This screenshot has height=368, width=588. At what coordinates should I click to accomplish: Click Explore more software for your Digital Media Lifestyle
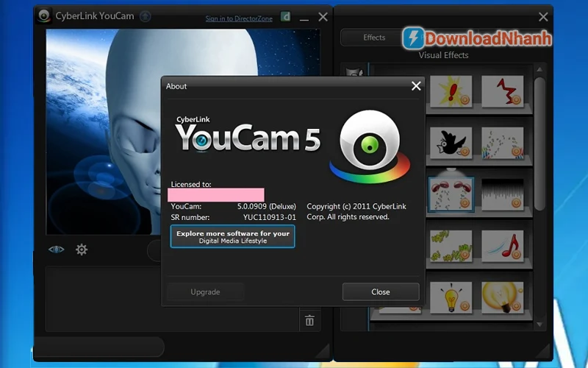click(x=232, y=236)
